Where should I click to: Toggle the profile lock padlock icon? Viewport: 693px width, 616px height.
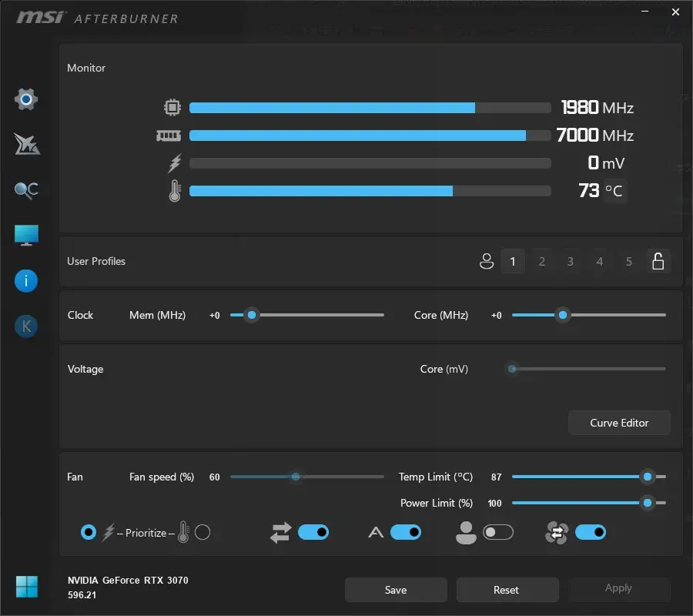[658, 261]
